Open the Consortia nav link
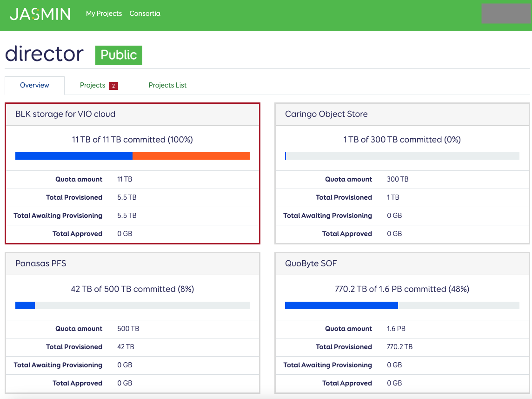Viewport: 532px width, 399px height. (145, 14)
